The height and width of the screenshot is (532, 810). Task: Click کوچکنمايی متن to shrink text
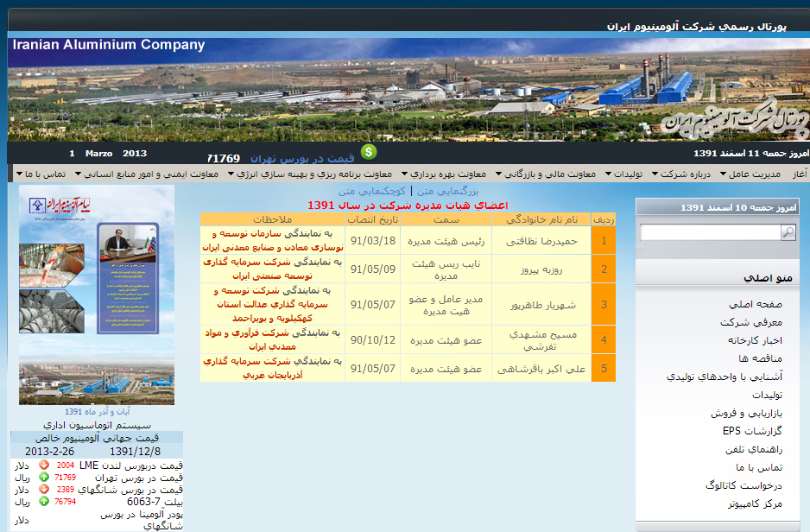372,191
